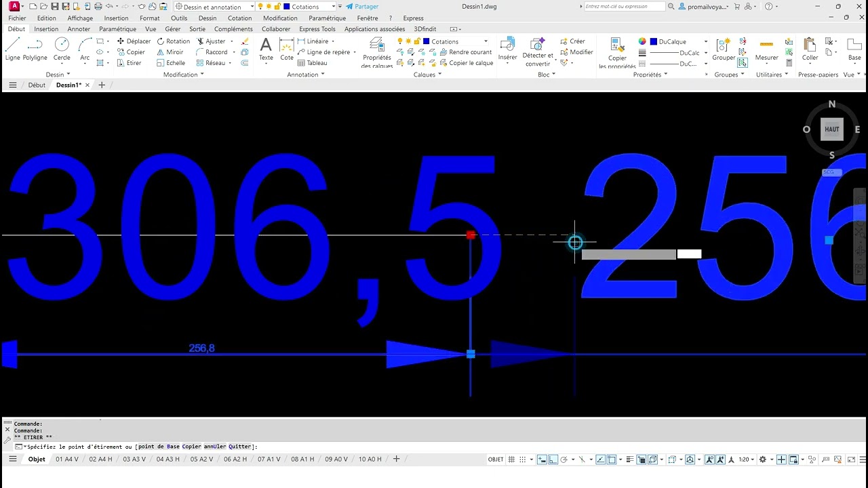Click the HAUT face of the ViewCube
The image size is (868, 488).
[832, 129]
